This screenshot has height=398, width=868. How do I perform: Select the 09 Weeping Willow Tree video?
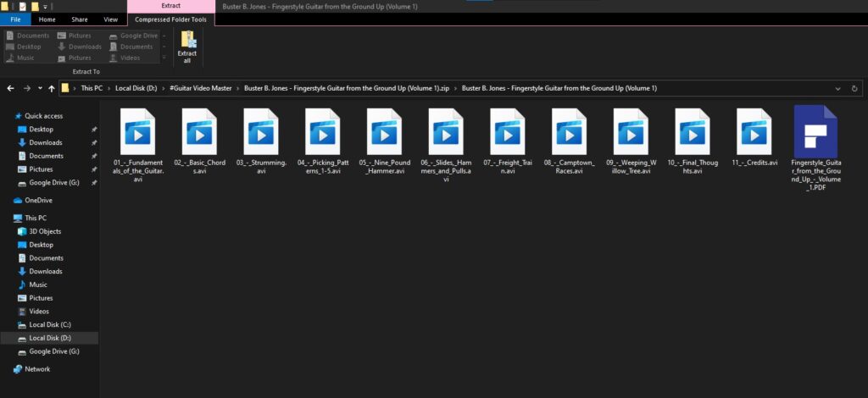click(630, 134)
